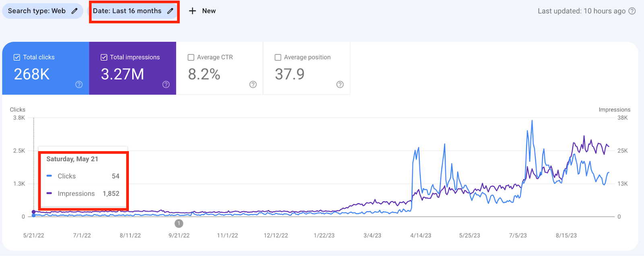644x256 pixels.
Task: Click help icon on Average position card
Action: (x=340, y=84)
